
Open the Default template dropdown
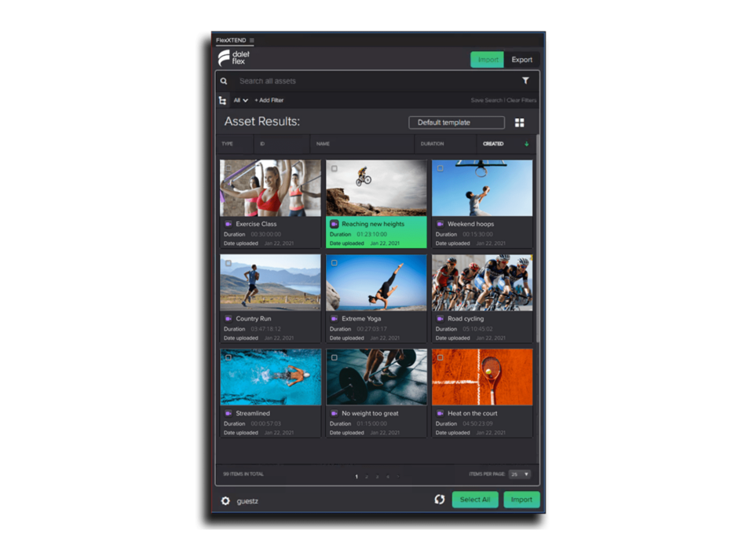[456, 123]
